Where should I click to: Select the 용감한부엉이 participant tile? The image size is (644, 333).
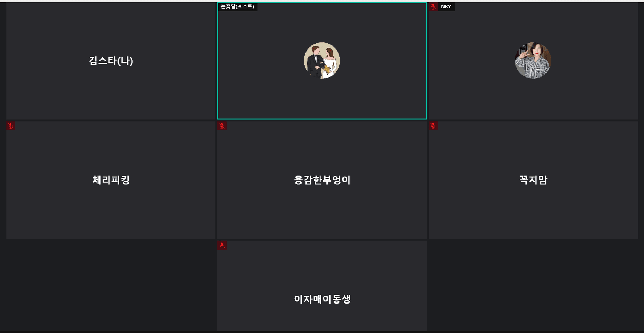pyautogui.click(x=322, y=180)
